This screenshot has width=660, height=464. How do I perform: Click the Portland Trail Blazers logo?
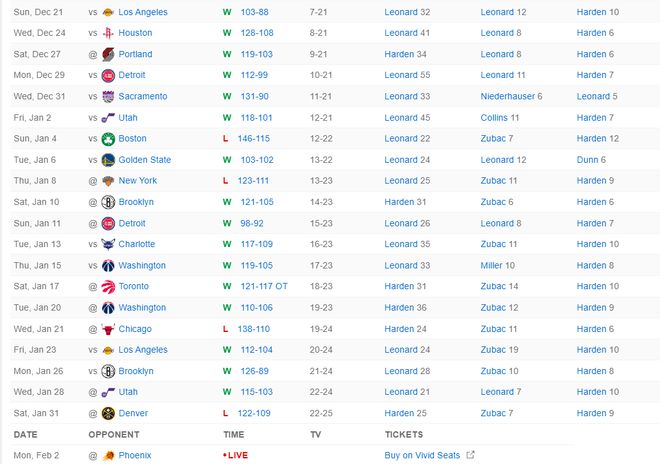coord(108,54)
